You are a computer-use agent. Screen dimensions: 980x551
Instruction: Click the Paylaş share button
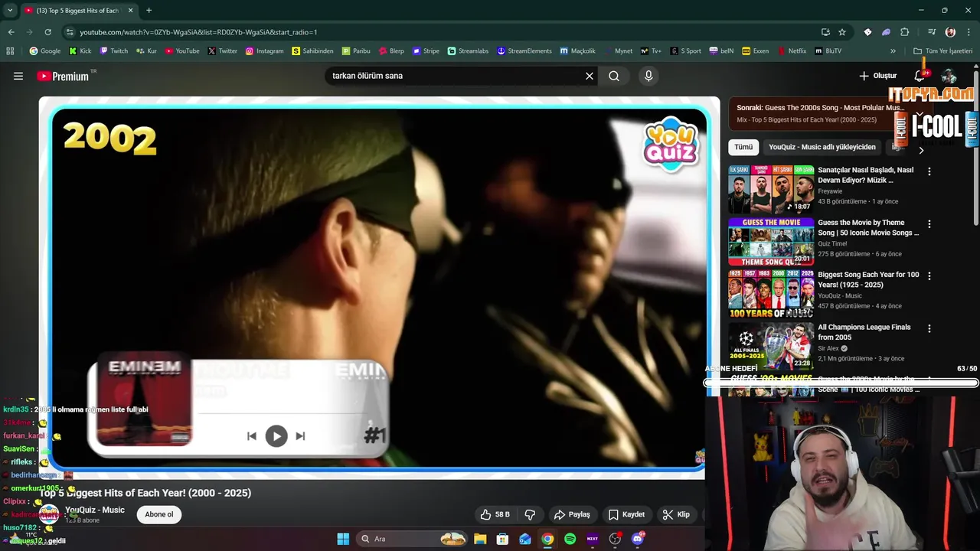[572, 514]
